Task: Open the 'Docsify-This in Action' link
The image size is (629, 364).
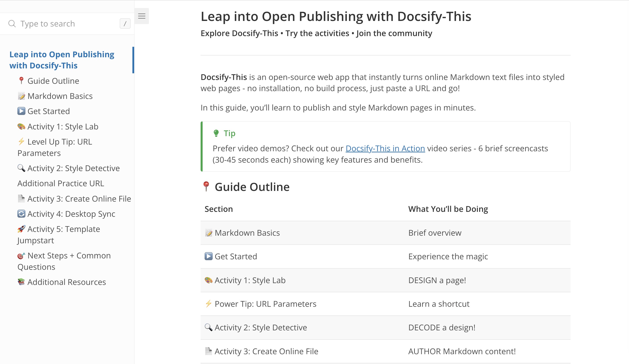Action: (385, 148)
